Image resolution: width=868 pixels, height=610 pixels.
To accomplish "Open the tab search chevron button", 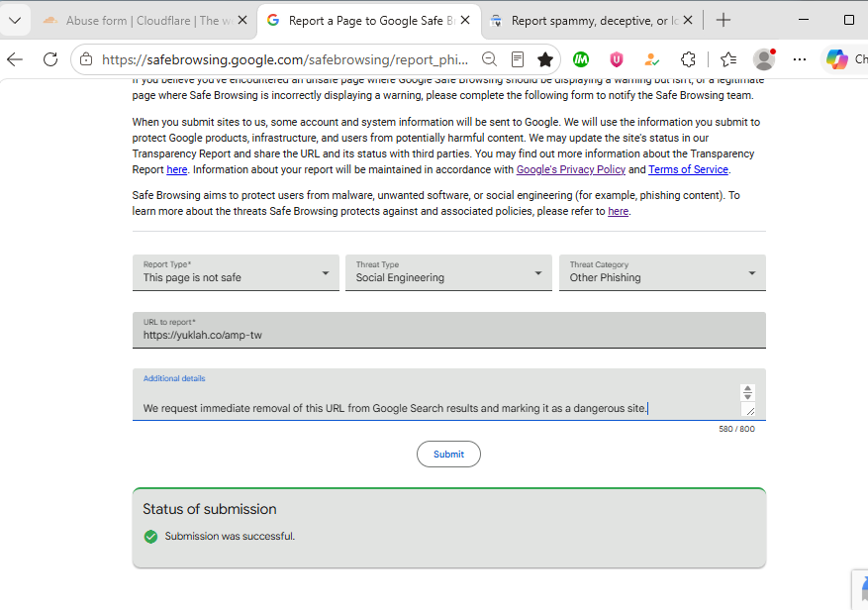I will tap(15, 21).
